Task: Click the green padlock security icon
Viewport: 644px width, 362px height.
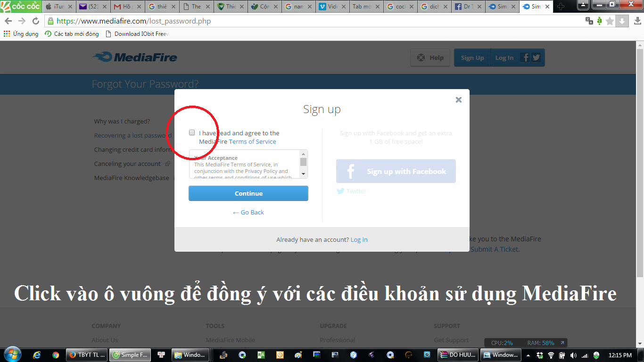Action: tap(50, 21)
